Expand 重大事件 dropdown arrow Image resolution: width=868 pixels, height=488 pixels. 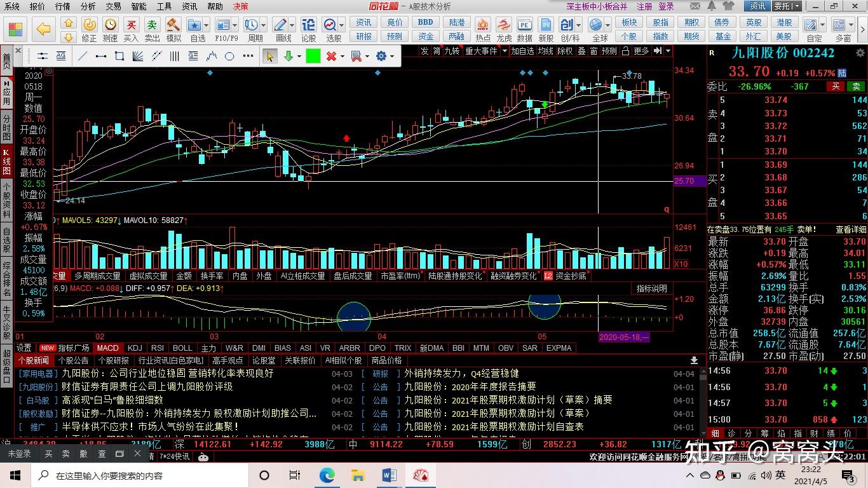tap(505, 51)
